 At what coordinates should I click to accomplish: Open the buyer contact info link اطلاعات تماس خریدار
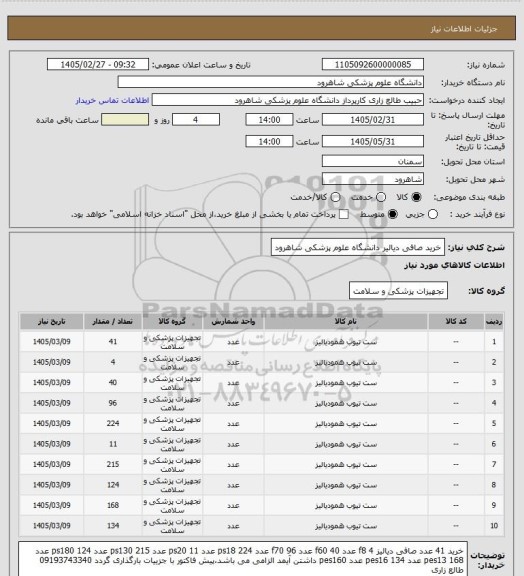112,101
